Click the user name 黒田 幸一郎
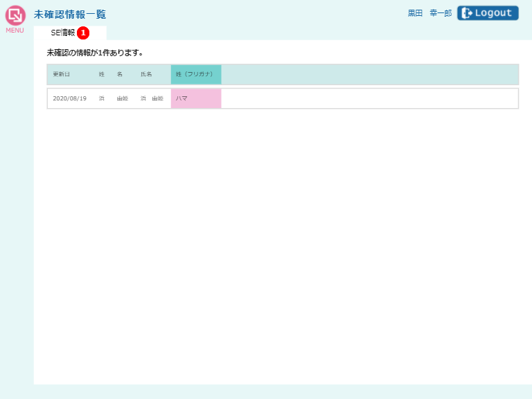532x399 pixels. [429, 13]
